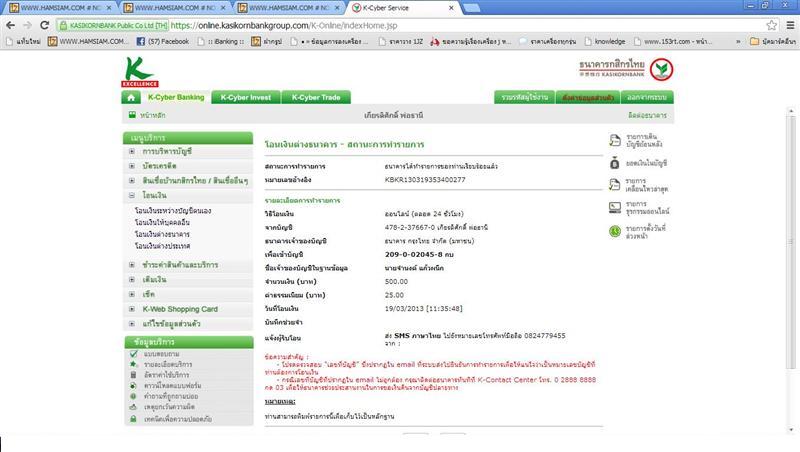Open the www.153rt.com bookmark

pyautogui.click(x=673, y=41)
